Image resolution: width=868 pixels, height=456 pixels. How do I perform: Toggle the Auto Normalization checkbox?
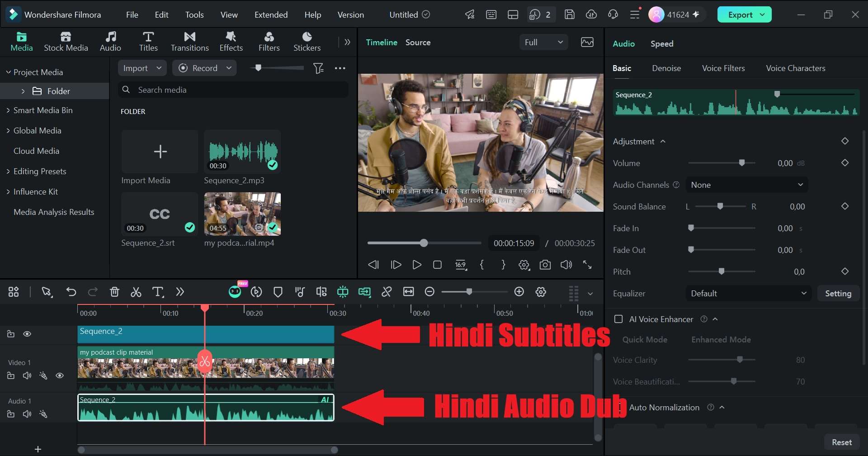pos(618,407)
